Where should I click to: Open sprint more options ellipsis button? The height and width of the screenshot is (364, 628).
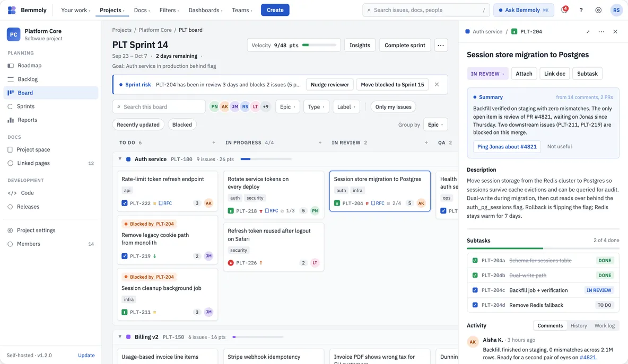click(441, 45)
